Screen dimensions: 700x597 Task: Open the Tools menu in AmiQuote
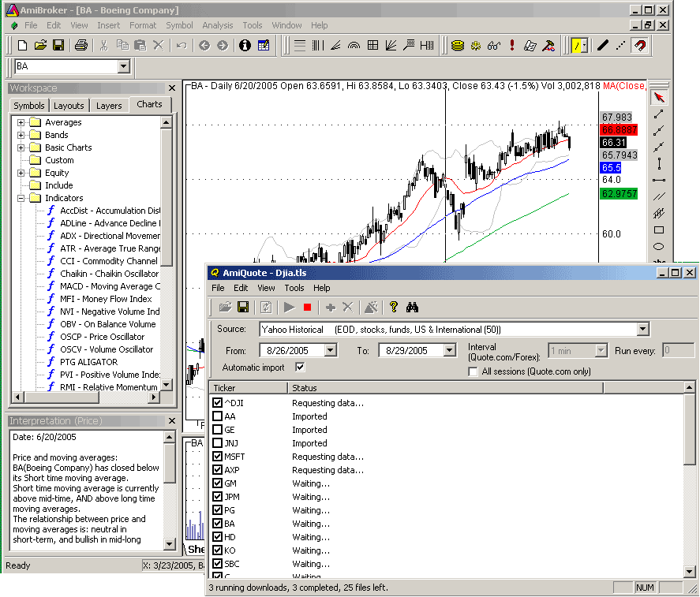(x=294, y=288)
